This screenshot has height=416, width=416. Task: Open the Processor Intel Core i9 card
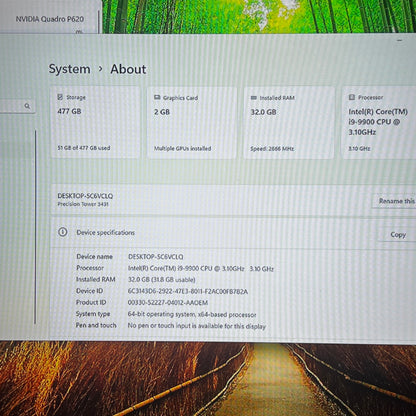[x=379, y=122]
